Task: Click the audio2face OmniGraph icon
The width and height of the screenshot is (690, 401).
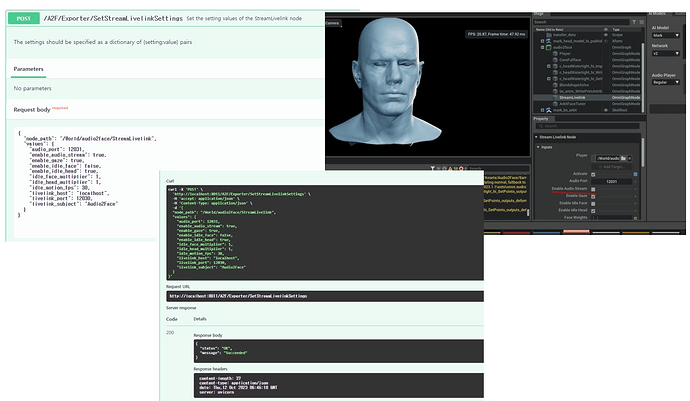Action: click(548, 48)
